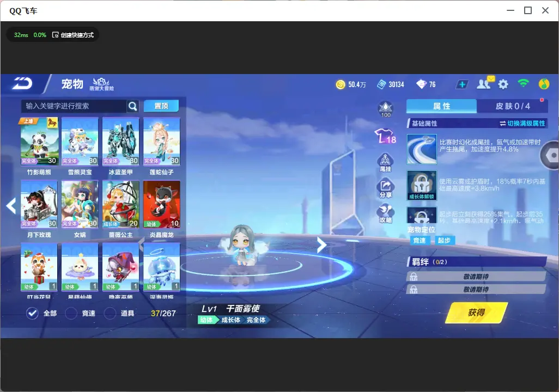This screenshot has width=559, height=392.
Task: Switch to the 皮肤 0/4 tab
Action: pyautogui.click(x=512, y=106)
